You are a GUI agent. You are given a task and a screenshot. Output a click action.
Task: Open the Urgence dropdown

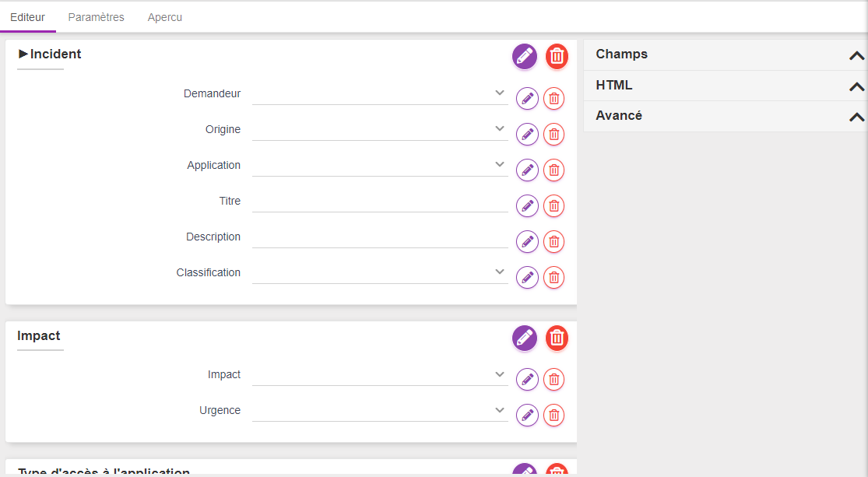click(380, 411)
